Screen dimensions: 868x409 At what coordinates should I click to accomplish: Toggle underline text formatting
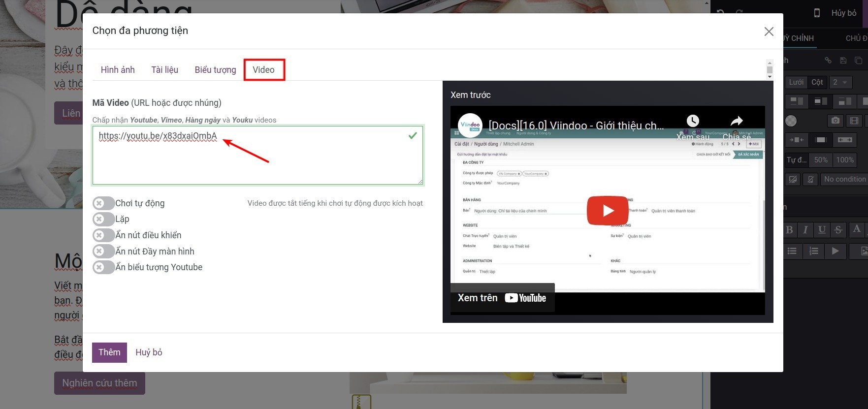[822, 229]
